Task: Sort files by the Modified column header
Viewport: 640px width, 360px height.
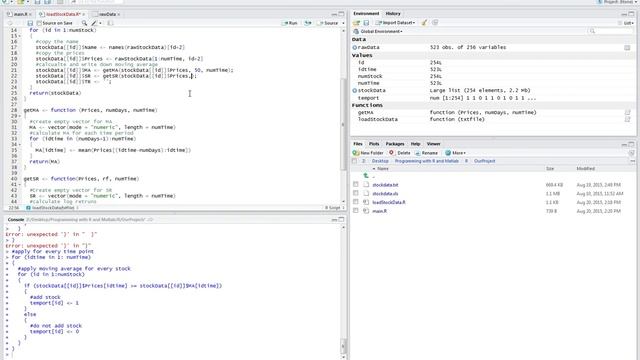Action: point(585,169)
